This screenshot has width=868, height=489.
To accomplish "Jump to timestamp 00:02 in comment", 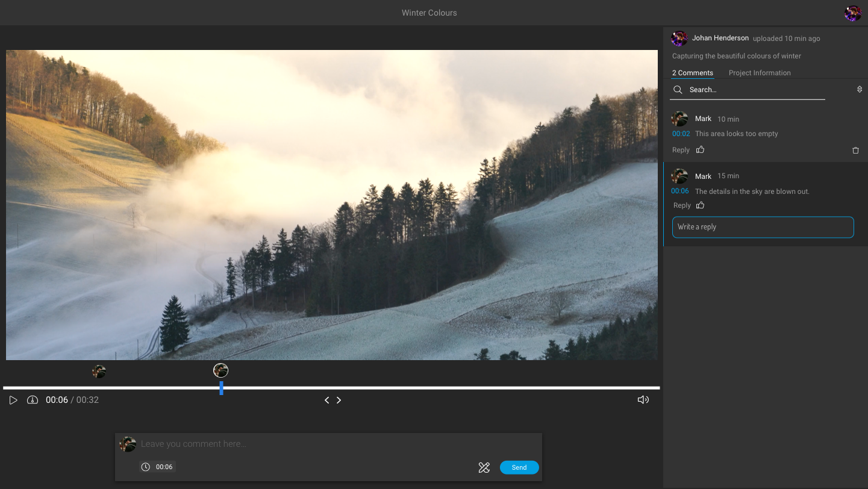I will pos(681,134).
